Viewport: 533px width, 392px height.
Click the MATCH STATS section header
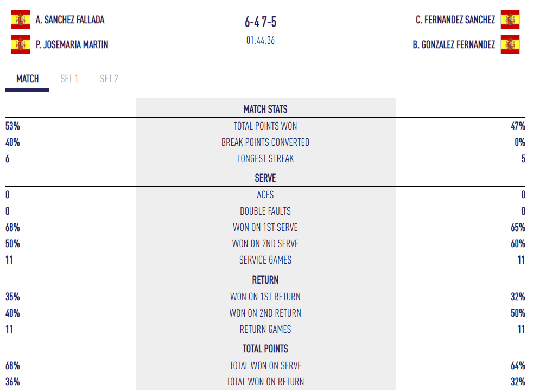[265, 109]
